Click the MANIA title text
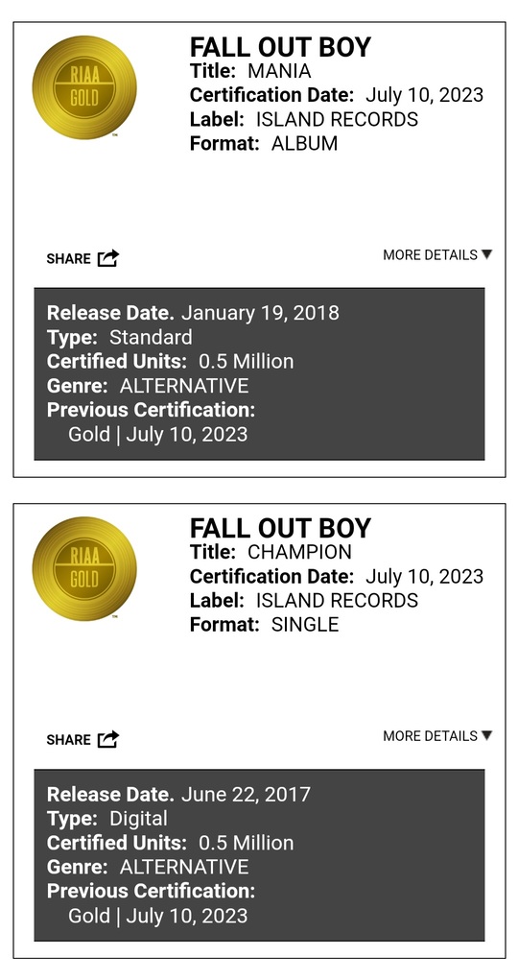The height and width of the screenshot is (980, 518). [x=279, y=71]
